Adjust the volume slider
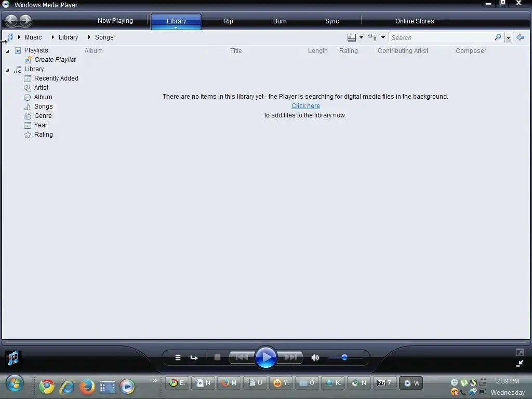 345,357
